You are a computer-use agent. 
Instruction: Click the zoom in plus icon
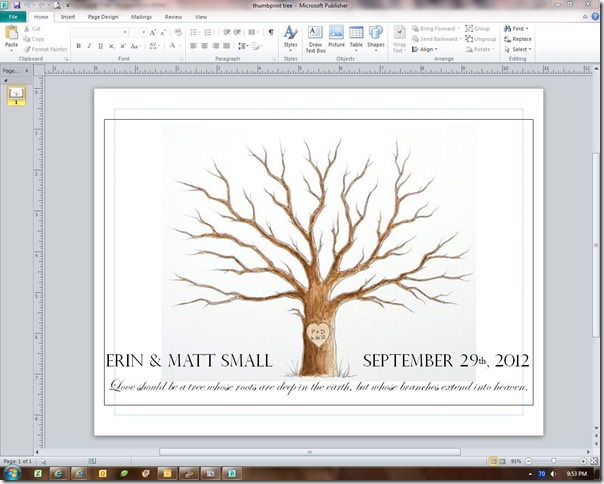tap(583, 461)
